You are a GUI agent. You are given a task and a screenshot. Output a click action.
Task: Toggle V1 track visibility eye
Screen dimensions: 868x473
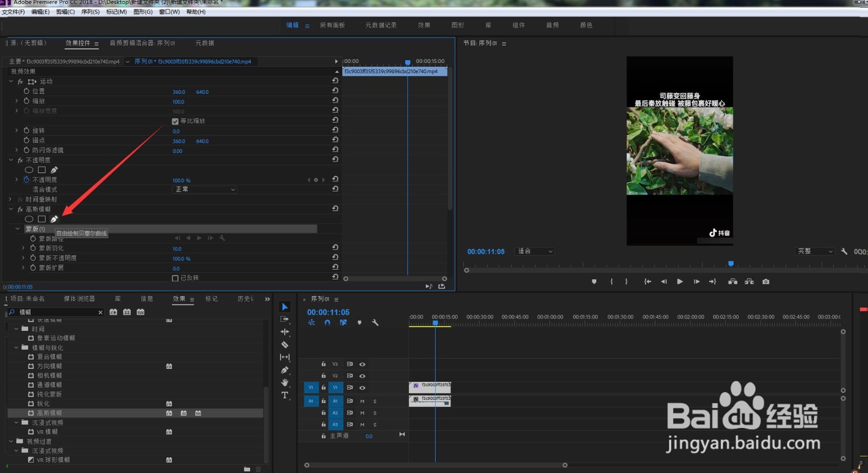click(x=362, y=388)
